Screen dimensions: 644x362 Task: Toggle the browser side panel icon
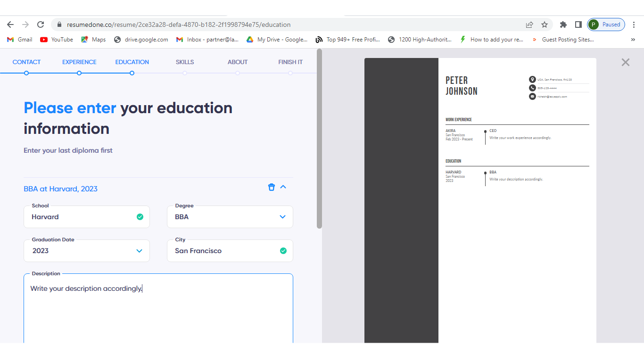578,25
